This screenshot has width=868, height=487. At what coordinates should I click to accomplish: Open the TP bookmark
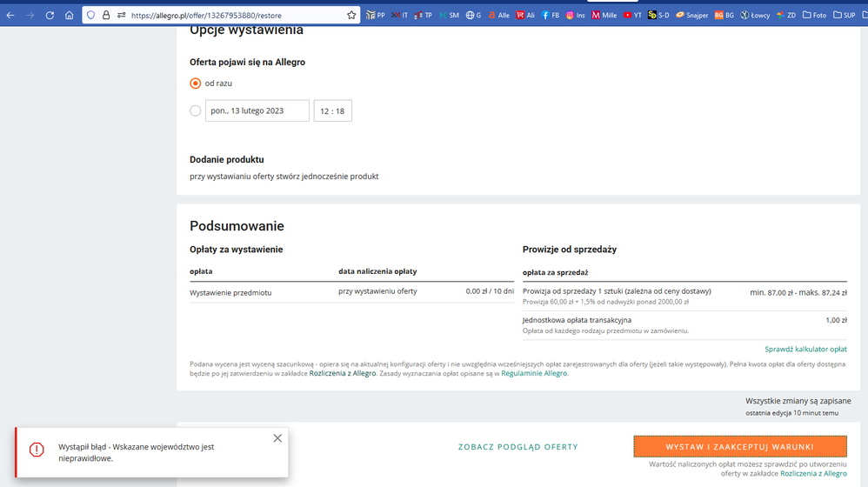[x=423, y=16]
